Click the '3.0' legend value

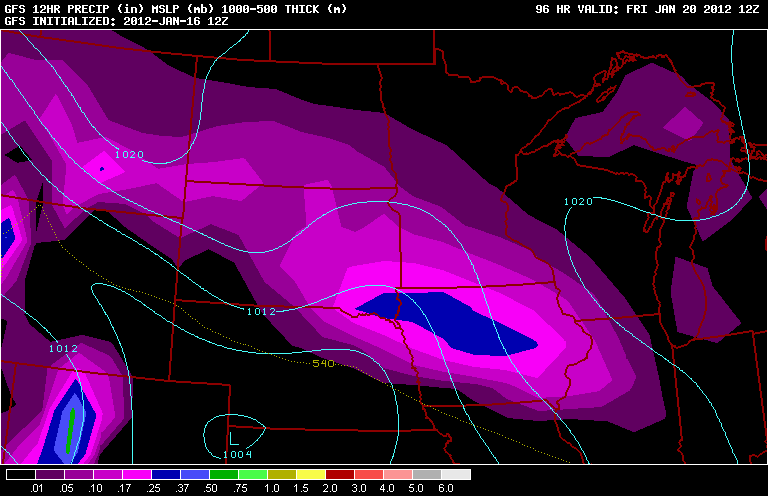pyautogui.click(x=359, y=489)
